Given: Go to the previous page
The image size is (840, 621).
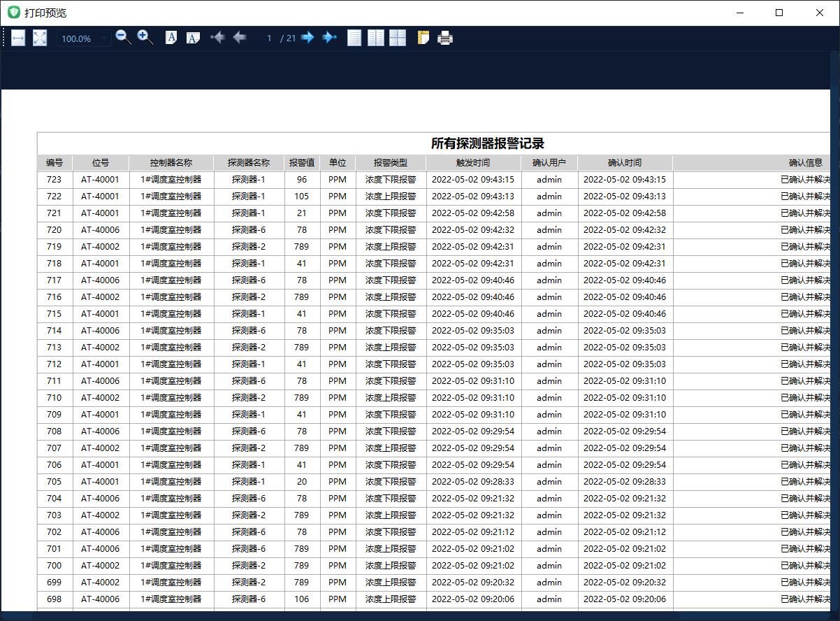Looking at the screenshot, I should (x=240, y=38).
